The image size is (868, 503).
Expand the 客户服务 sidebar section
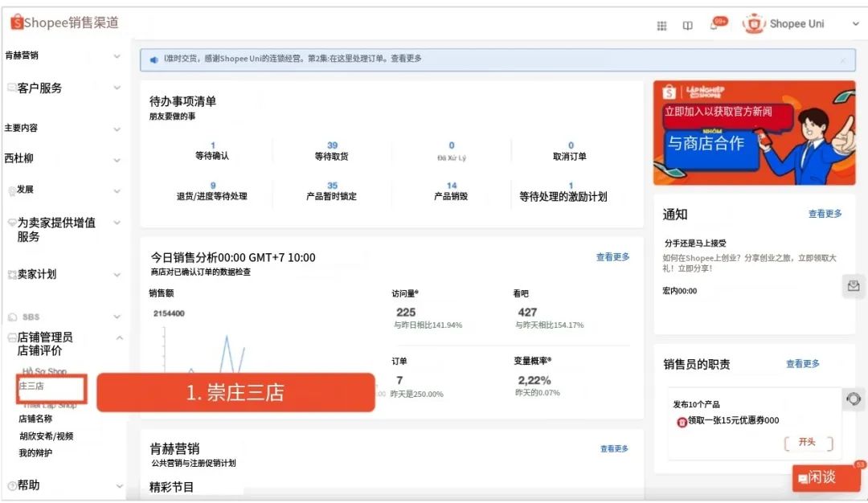click(117, 88)
